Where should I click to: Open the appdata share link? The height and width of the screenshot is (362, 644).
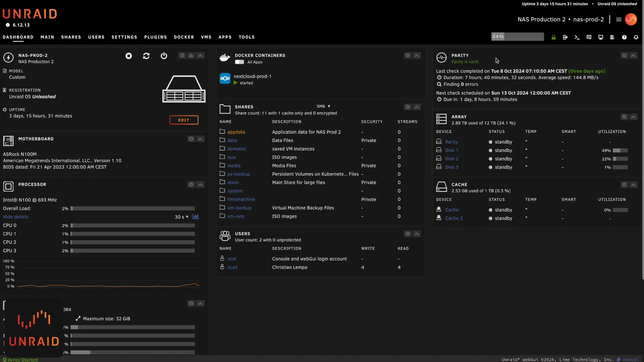[x=236, y=132]
